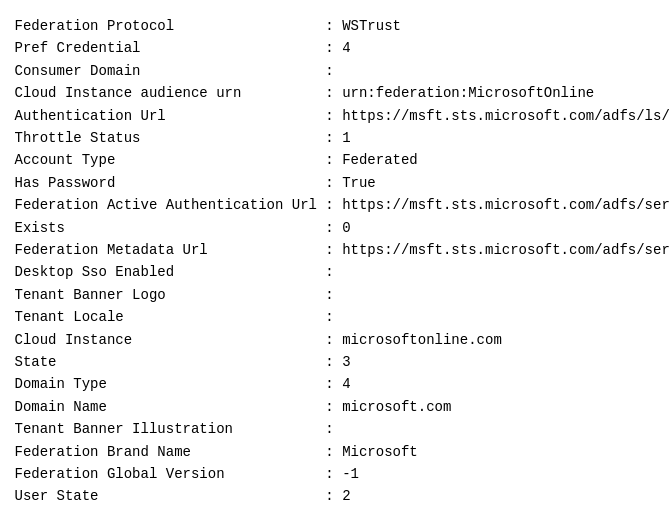Click the microsoft.com Domain Name value

[397, 407]
